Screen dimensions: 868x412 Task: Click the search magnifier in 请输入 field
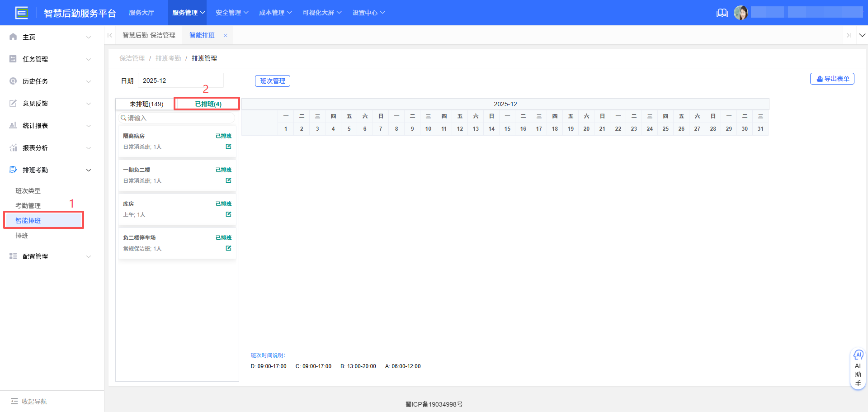pos(123,118)
